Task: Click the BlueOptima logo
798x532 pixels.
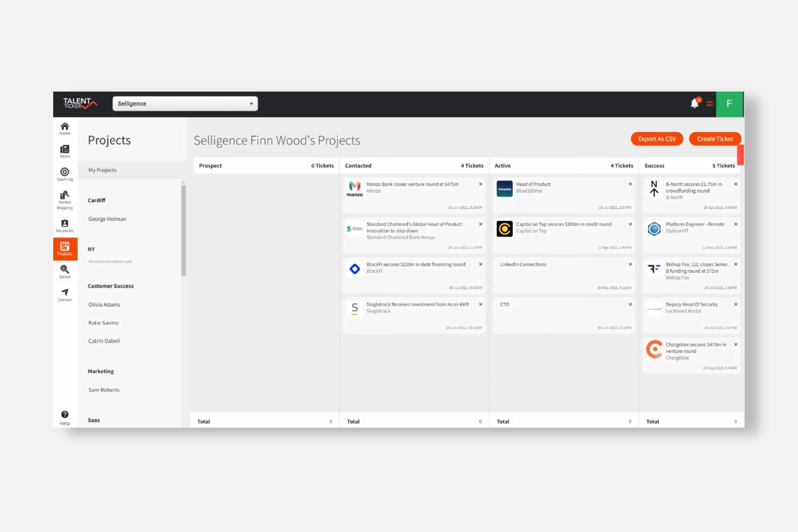Action: click(x=504, y=189)
